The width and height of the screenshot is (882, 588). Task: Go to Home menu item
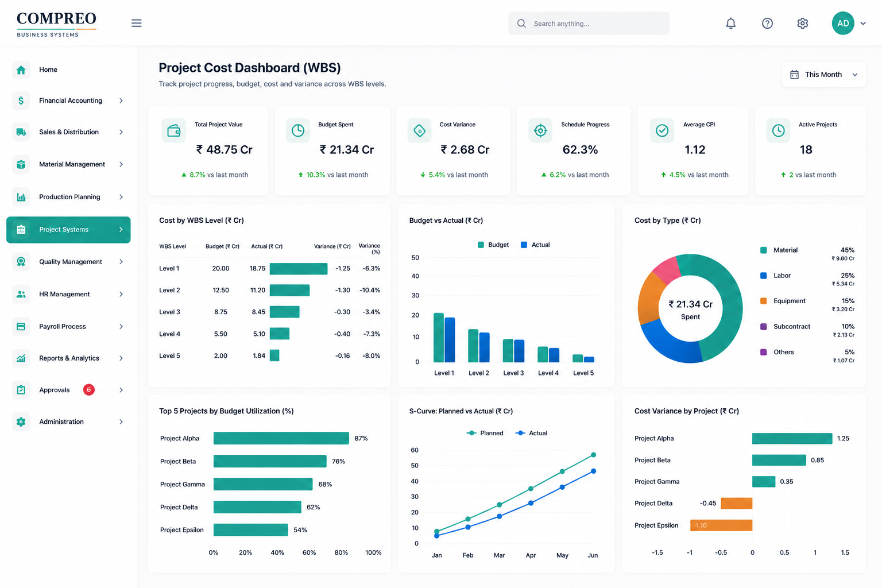pyautogui.click(x=68, y=69)
